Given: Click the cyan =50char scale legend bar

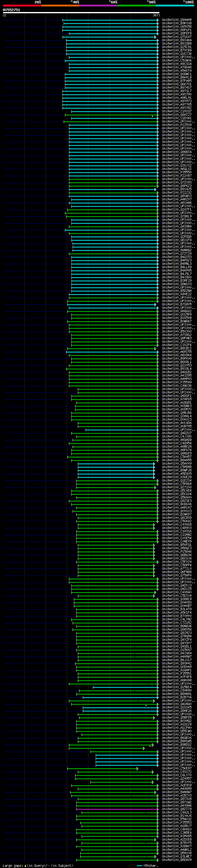Looking at the screenshot, I should click(x=139, y=866).
